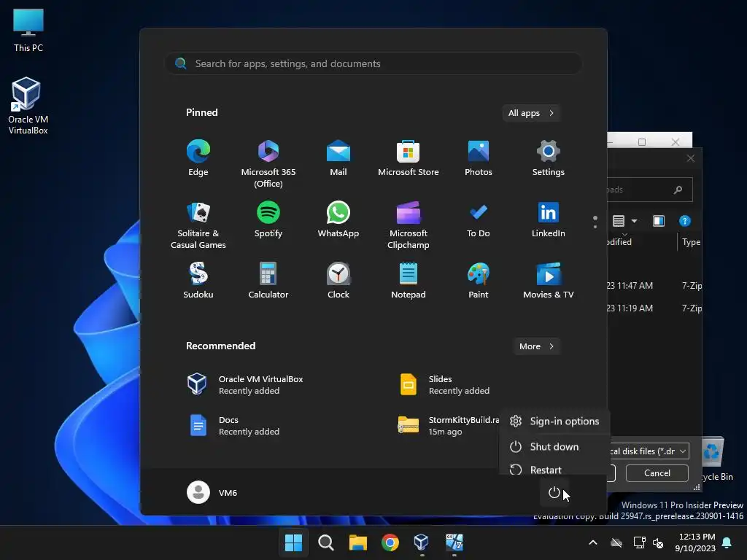Open File Explorer from taskbar
This screenshot has width=747, height=560.
click(357, 542)
